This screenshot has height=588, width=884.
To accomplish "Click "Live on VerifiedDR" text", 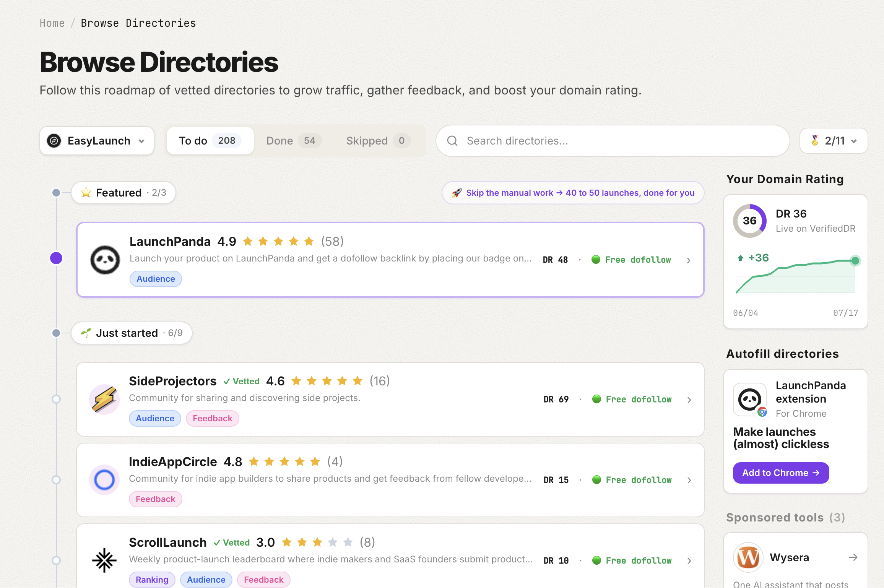I will coord(816,229).
